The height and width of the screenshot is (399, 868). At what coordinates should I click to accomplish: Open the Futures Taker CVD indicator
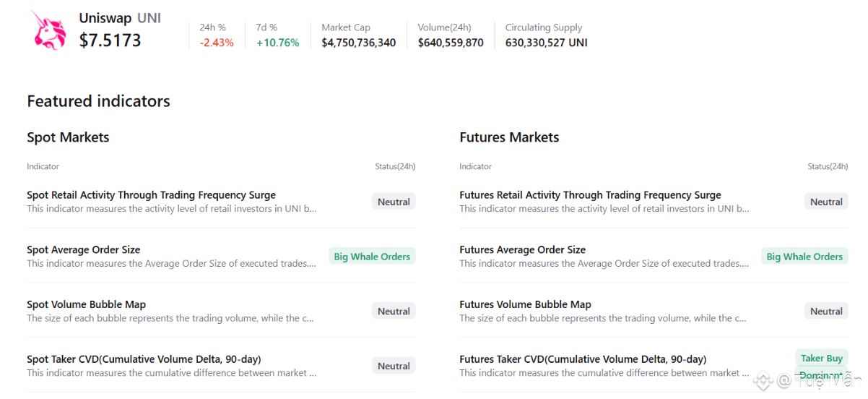[x=583, y=359]
